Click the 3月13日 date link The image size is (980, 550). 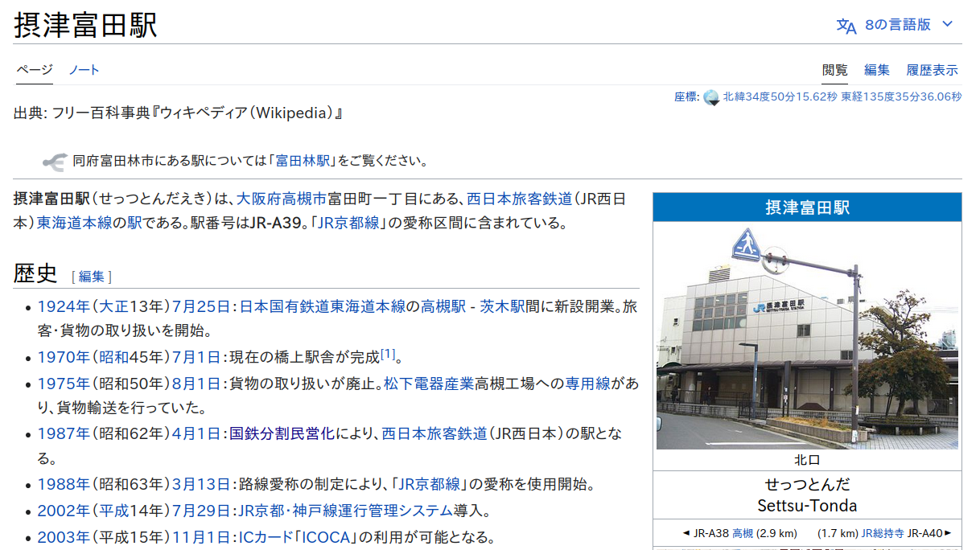(201, 484)
